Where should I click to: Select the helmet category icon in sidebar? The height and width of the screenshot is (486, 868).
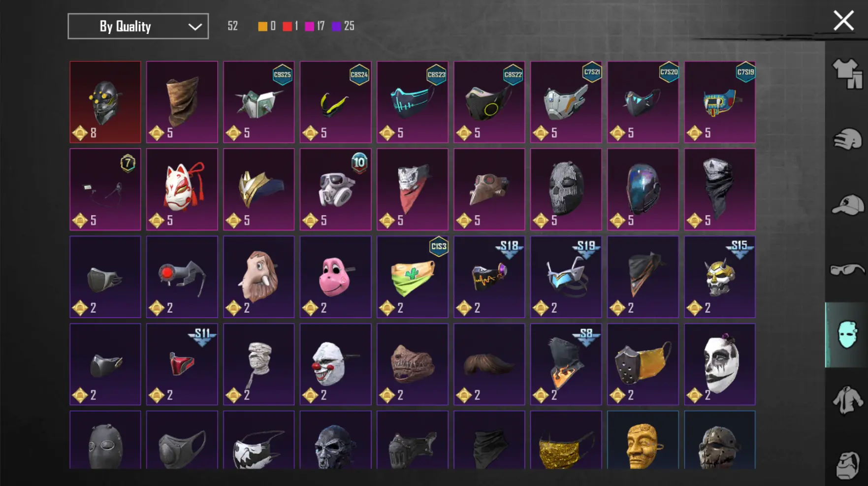point(847,139)
